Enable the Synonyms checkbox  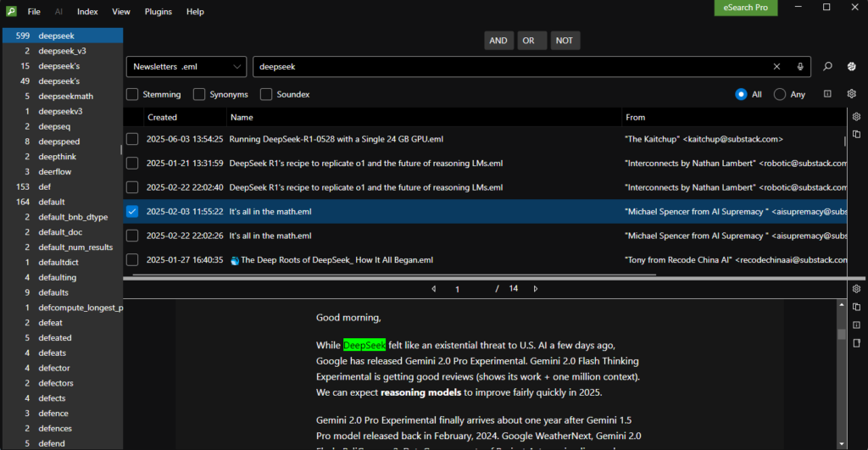tap(199, 95)
